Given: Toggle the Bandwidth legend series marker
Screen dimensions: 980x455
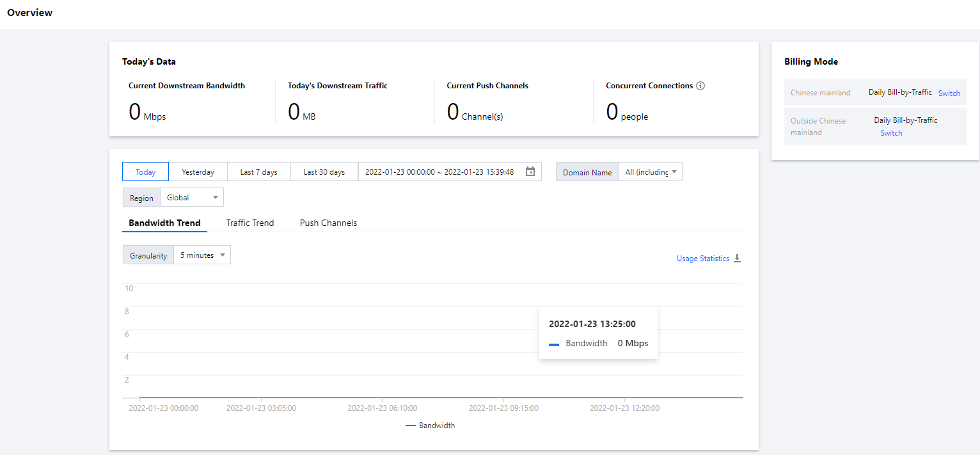Looking at the screenshot, I should coord(411,426).
